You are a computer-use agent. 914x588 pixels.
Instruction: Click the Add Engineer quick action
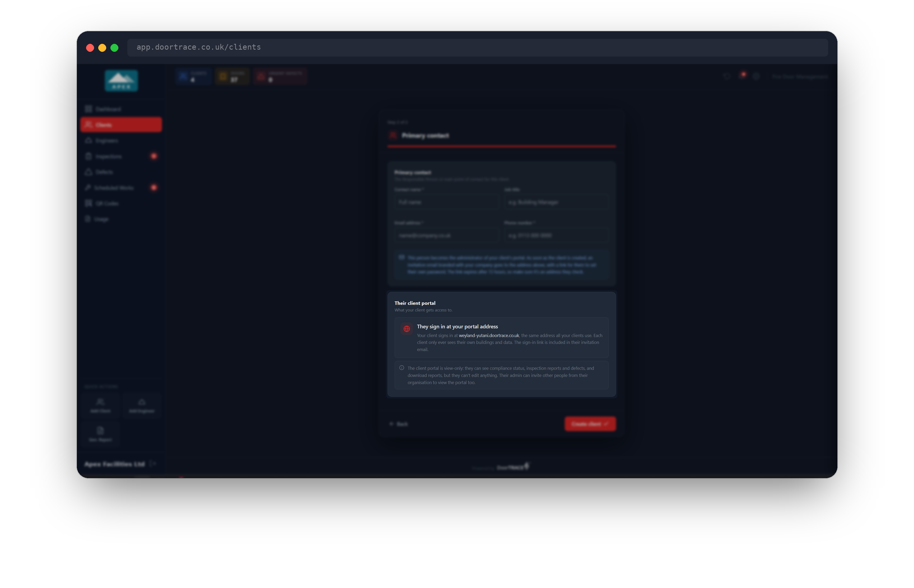(x=142, y=405)
